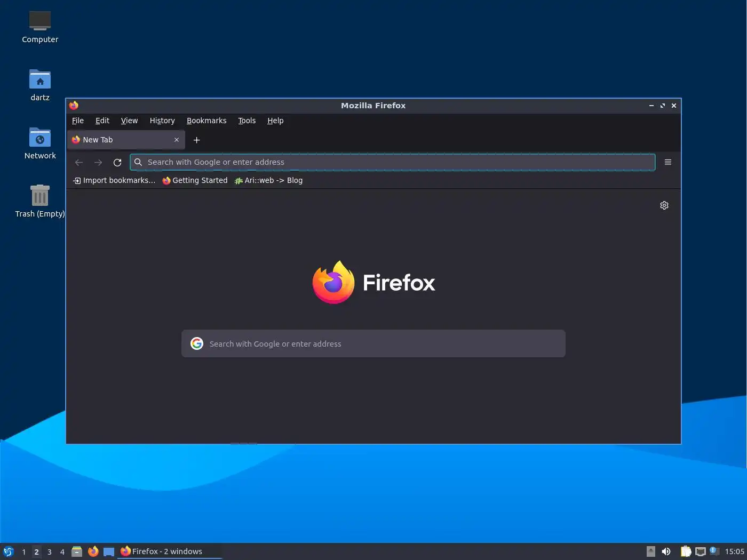Click Import bookmarks... in bookmarks toolbar

[x=114, y=180]
